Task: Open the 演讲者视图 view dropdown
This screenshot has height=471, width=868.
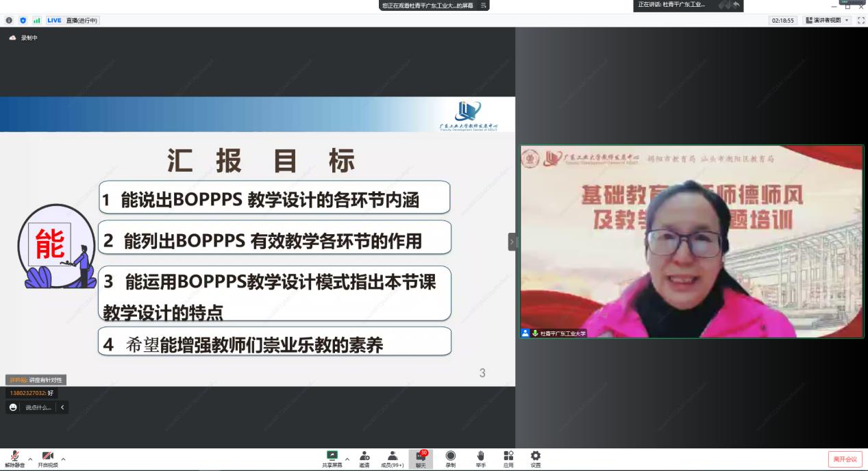Action: coord(828,21)
